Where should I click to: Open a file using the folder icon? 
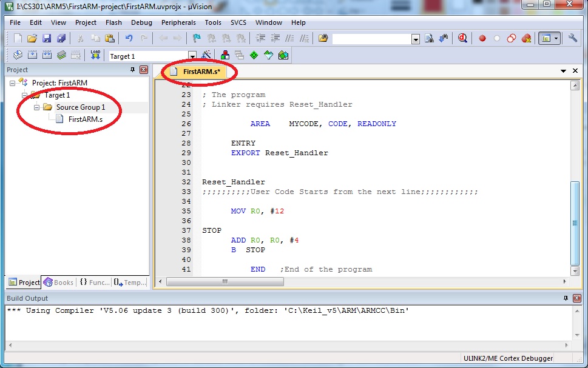tap(32, 38)
